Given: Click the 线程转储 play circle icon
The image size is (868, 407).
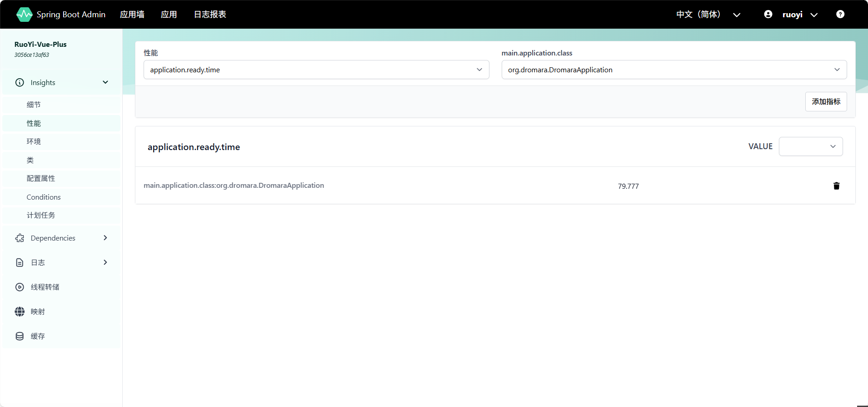Looking at the screenshot, I should click(x=20, y=287).
